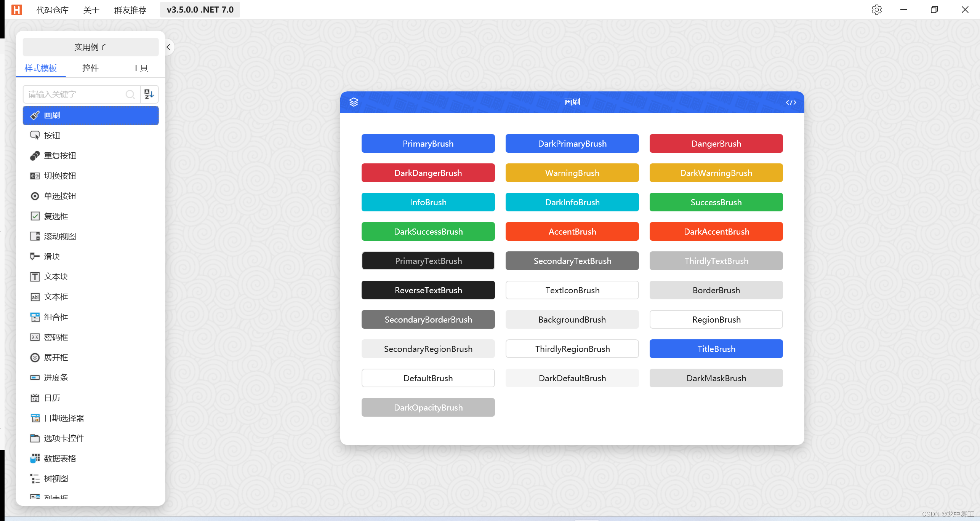Open the 复选框 checkbox icon
The width and height of the screenshot is (980, 521).
(35, 216)
